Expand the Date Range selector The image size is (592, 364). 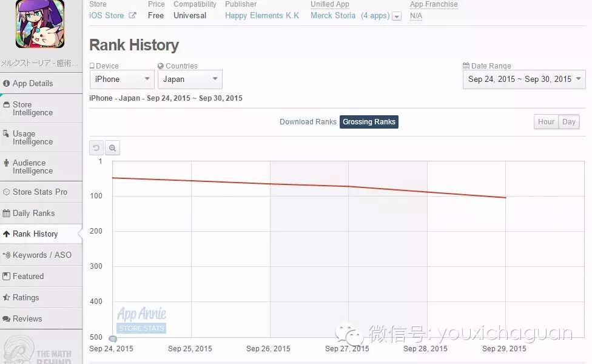click(x=523, y=79)
